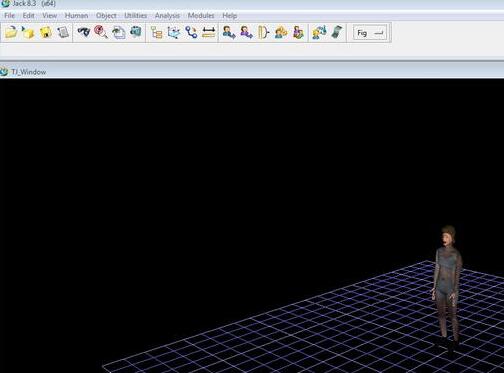Image resolution: width=504 pixels, height=373 pixels.
Task: Open the Human menu
Action: coord(76,16)
